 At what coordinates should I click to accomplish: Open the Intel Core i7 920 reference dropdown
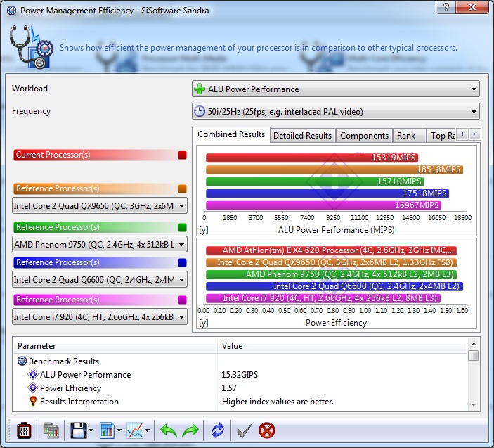[100, 317]
